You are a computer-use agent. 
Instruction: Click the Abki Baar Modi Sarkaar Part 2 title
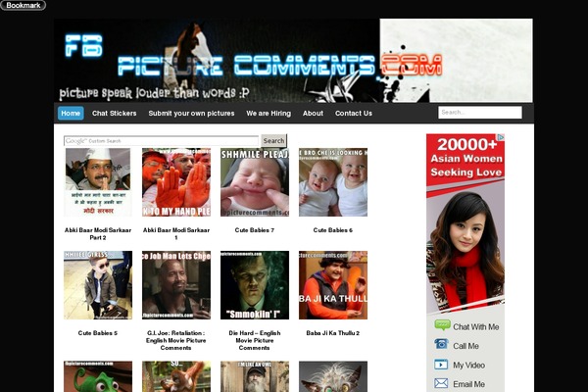coord(98,233)
